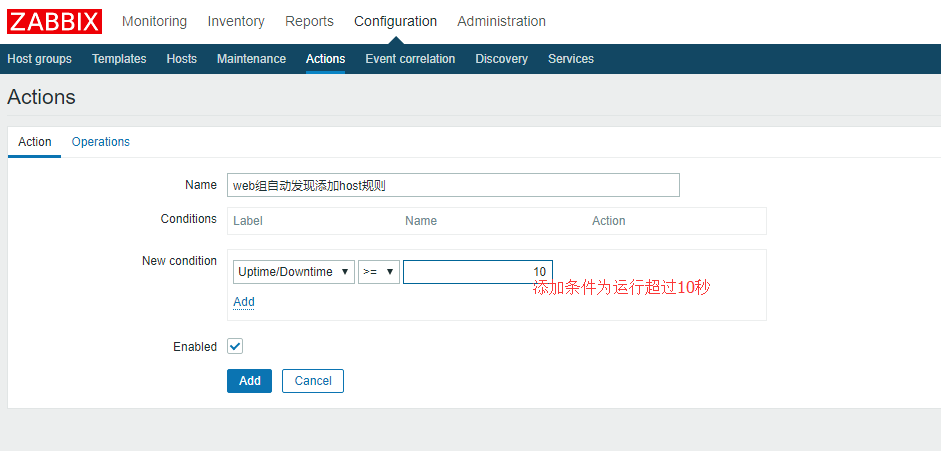Go to Discovery submenu
Screen dimensions: 941x451
click(x=501, y=59)
